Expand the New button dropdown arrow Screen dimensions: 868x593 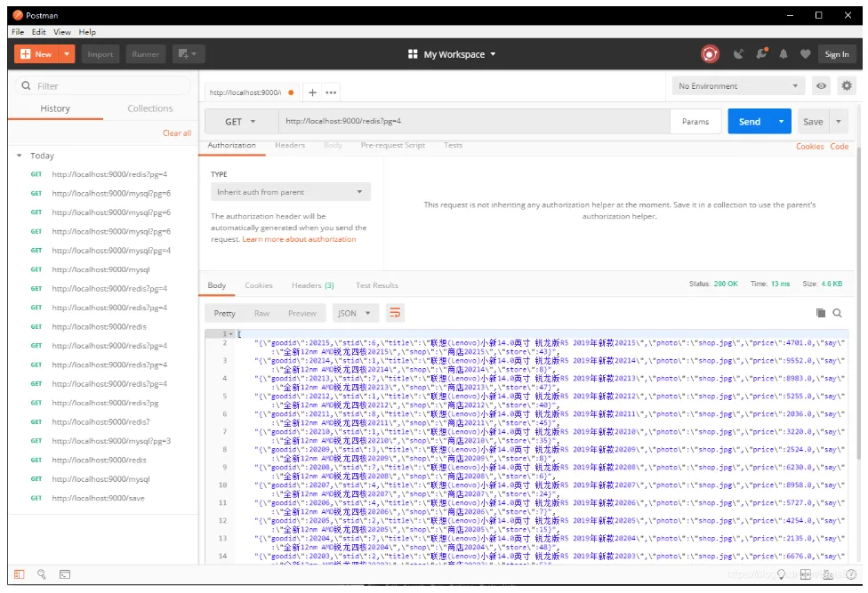[67, 54]
